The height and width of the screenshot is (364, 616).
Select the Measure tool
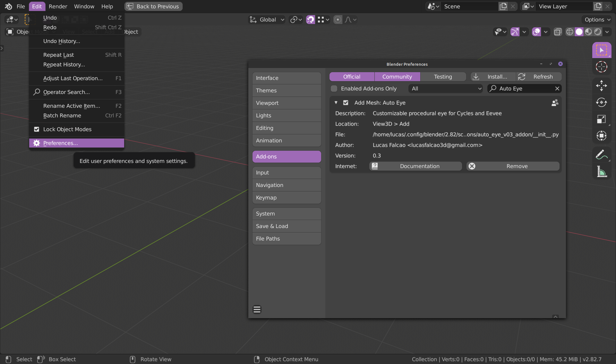point(602,172)
